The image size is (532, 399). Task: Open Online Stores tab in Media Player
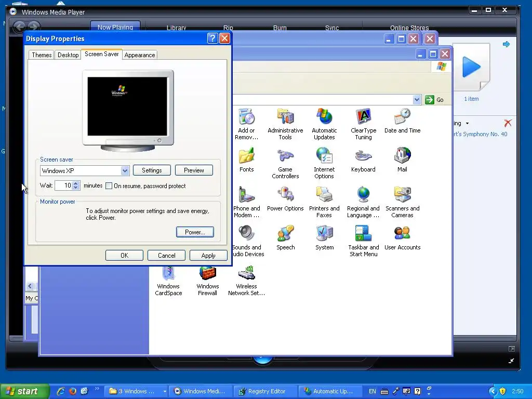click(x=409, y=28)
